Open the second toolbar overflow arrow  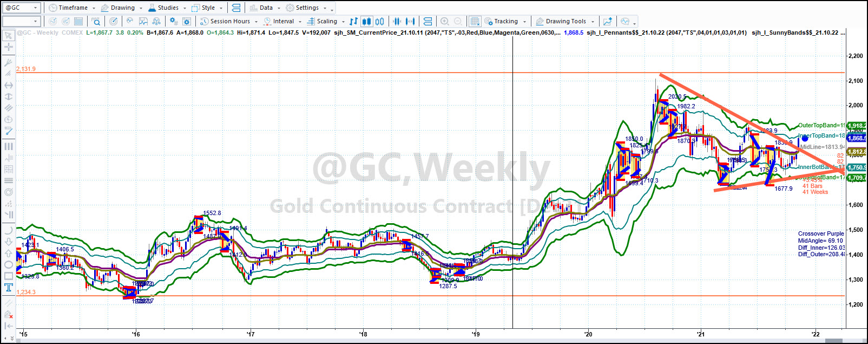click(634, 23)
